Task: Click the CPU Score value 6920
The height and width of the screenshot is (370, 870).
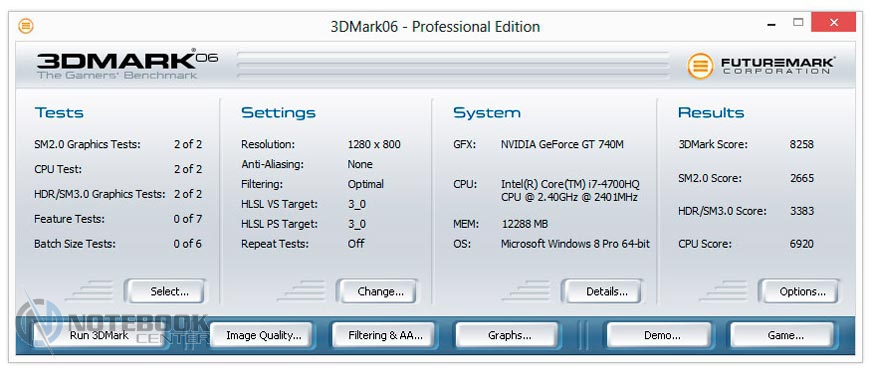Action: 802,244
